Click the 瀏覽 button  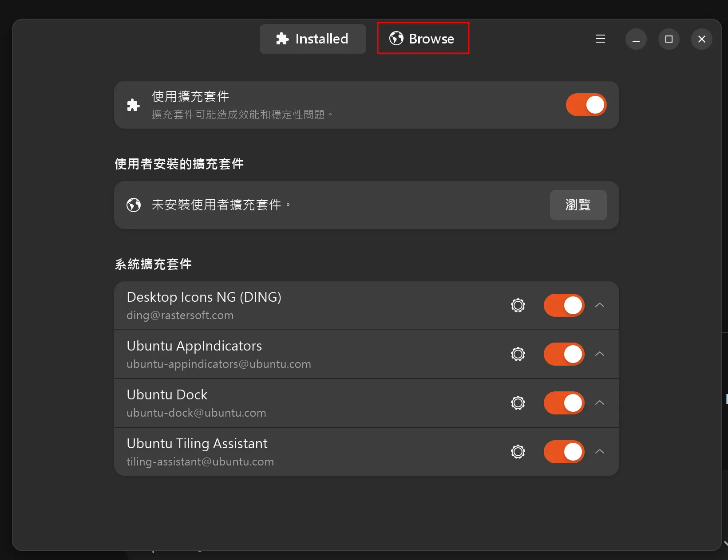click(x=578, y=205)
